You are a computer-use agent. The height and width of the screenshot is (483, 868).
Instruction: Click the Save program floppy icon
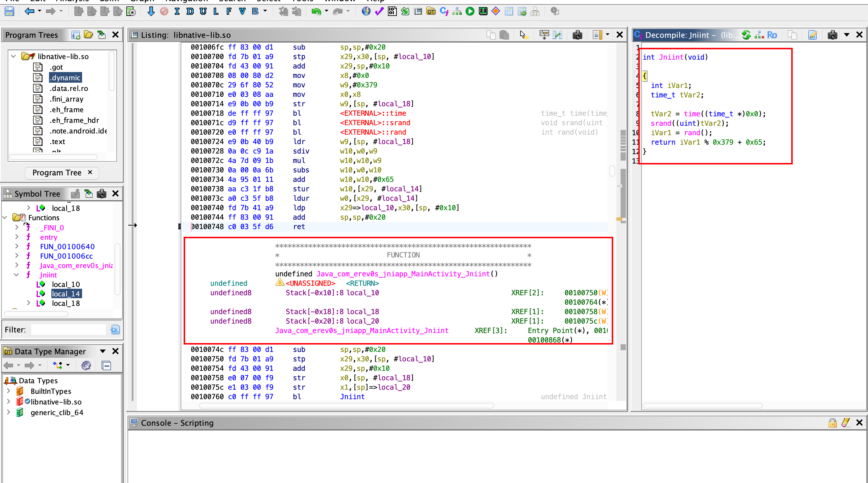[9, 12]
